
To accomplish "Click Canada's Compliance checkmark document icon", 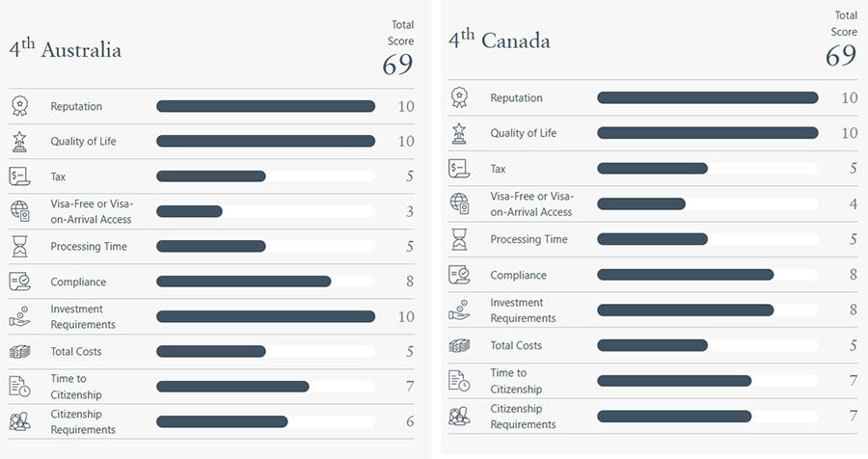I will [x=459, y=275].
